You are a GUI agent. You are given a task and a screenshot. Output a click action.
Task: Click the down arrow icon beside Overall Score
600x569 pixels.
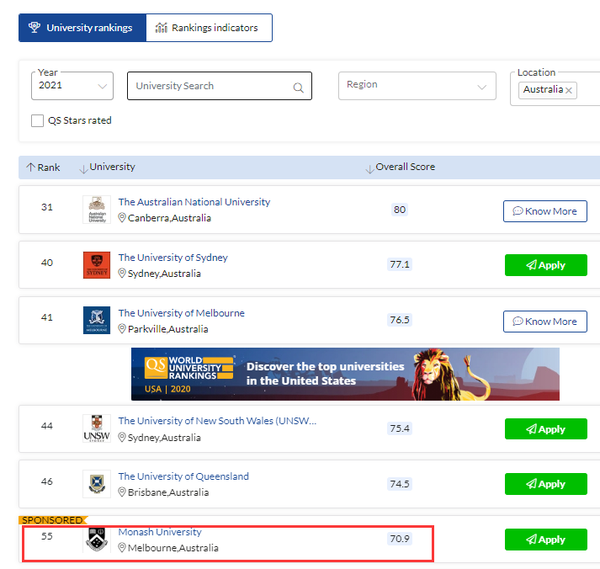(369, 169)
